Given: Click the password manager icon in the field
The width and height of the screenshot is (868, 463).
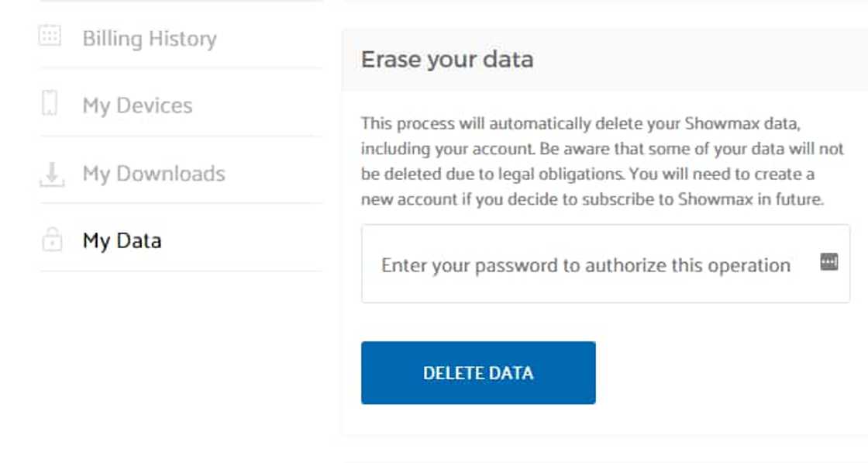Looking at the screenshot, I should (829, 262).
